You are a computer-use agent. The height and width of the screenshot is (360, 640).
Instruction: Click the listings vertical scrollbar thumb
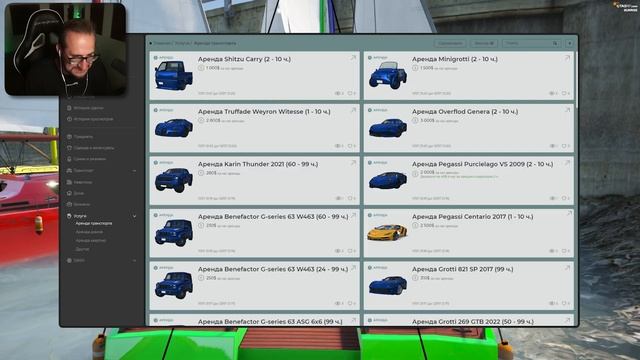(x=576, y=80)
